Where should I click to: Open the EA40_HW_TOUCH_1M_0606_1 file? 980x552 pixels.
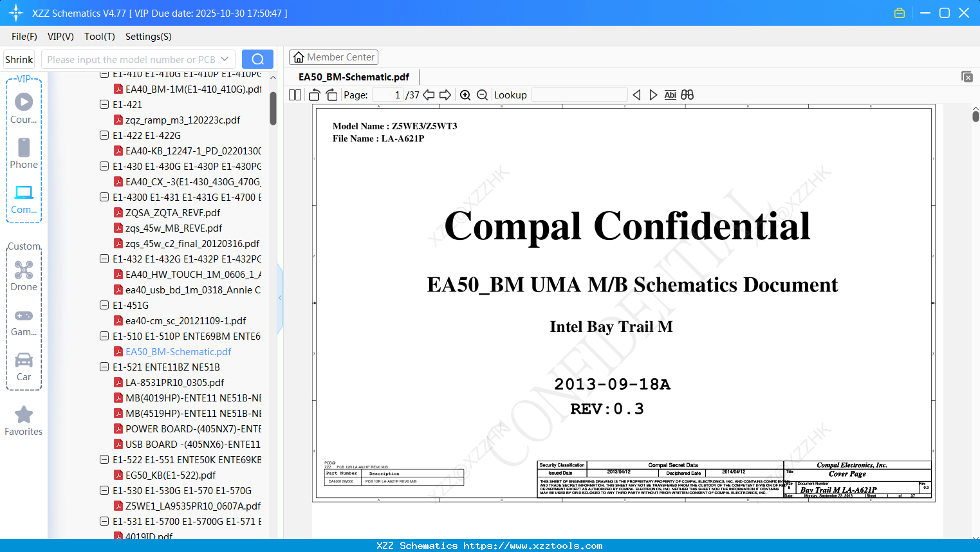pos(193,274)
